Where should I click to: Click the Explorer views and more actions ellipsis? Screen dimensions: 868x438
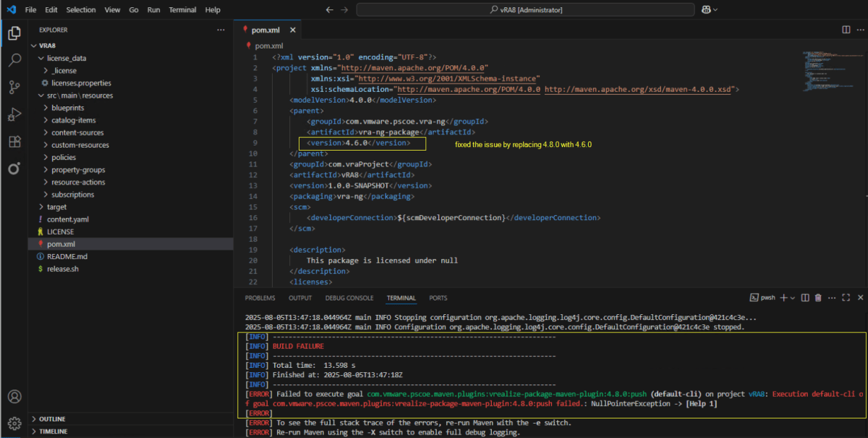pyautogui.click(x=221, y=30)
